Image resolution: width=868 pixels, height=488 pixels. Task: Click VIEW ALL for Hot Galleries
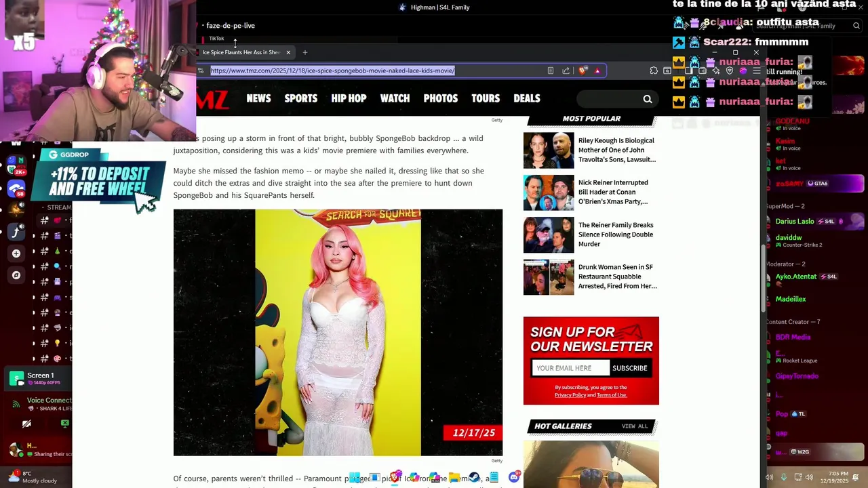pyautogui.click(x=635, y=426)
